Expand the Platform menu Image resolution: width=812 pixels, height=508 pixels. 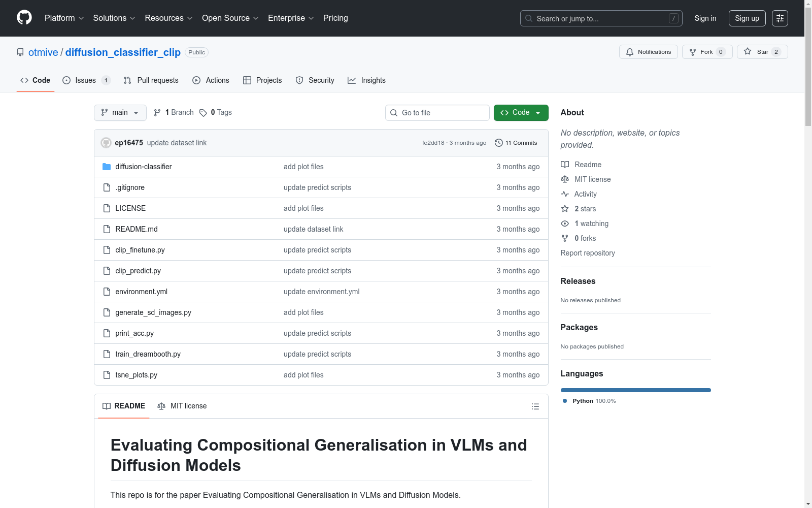pos(64,18)
